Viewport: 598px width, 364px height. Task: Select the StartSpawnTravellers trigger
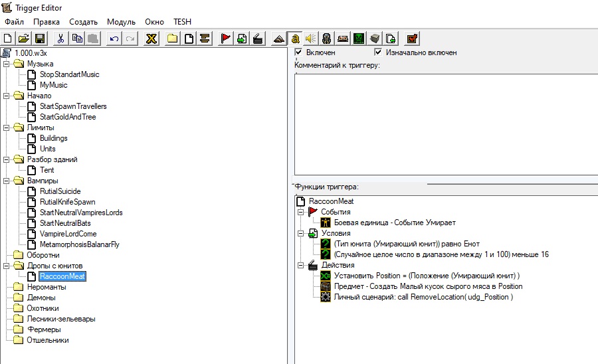(73, 106)
